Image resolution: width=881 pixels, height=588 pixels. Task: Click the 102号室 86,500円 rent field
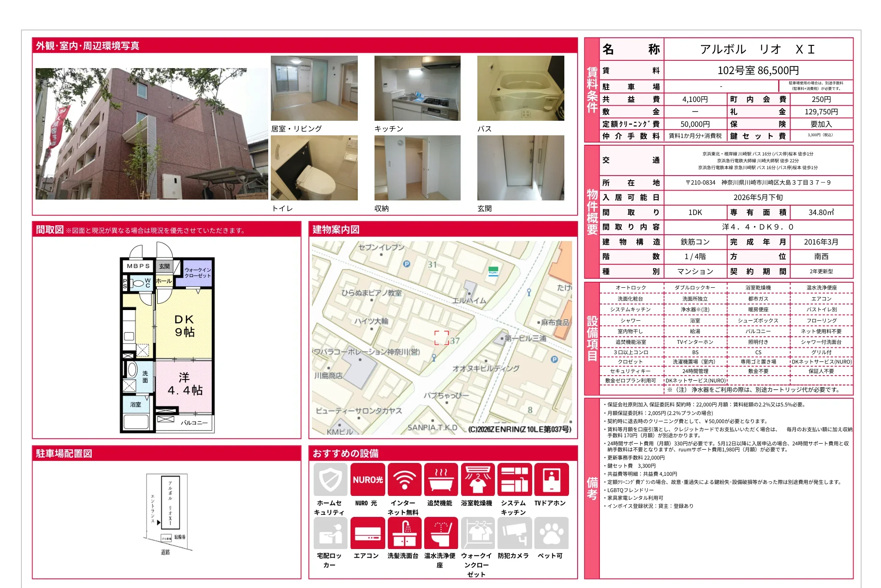point(758,70)
